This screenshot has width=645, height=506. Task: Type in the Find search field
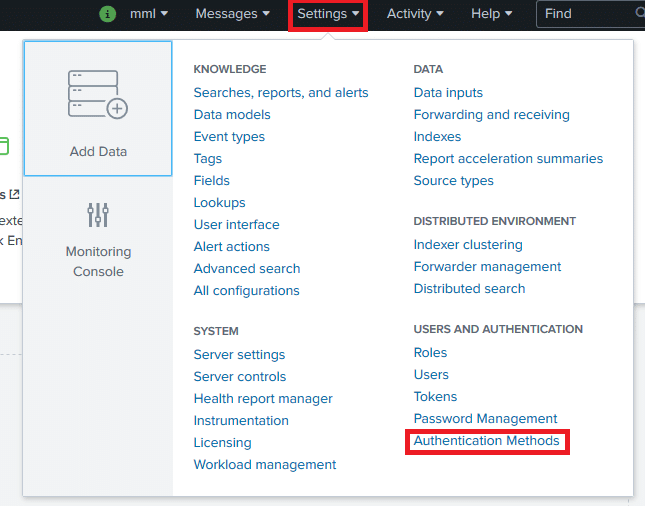click(585, 14)
